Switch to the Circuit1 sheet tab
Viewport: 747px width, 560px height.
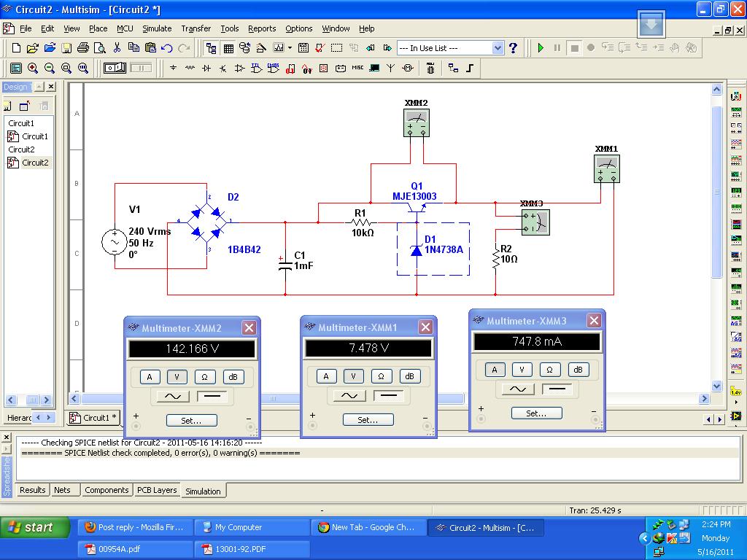click(93, 418)
